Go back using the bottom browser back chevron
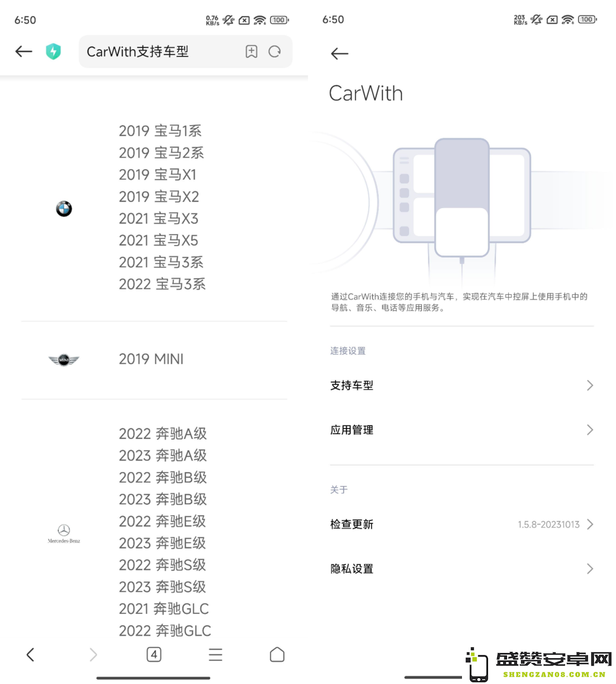Screen dimensions: 616x684 coord(30,654)
